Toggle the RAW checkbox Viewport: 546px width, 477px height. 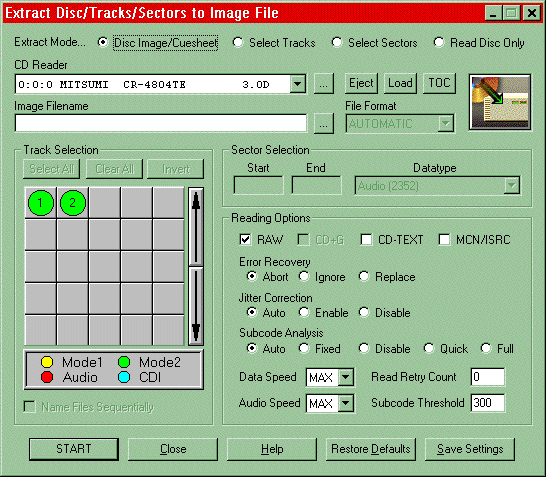coord(245,240)
